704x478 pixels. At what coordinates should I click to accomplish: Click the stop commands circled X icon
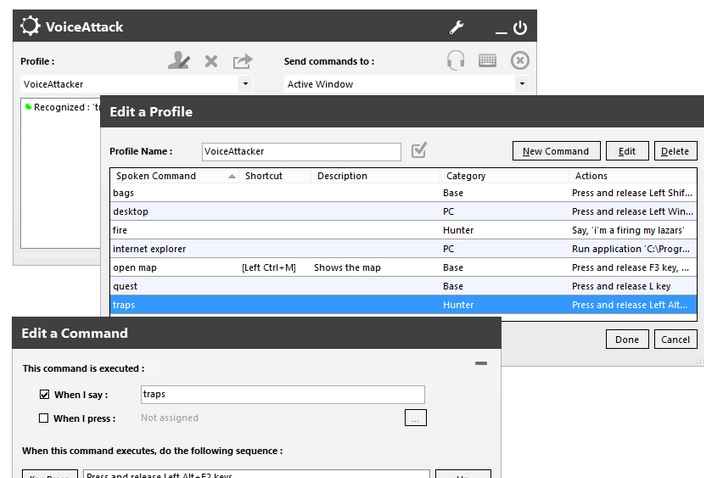pos(519,61)
